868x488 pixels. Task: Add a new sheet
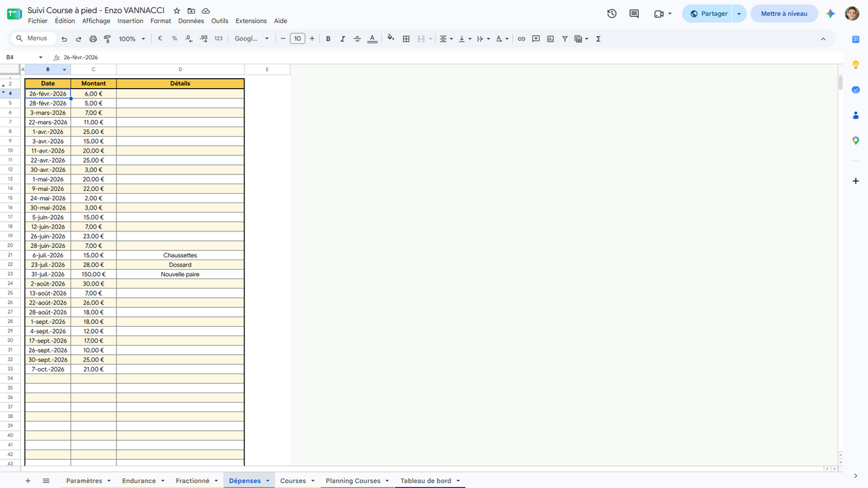[x=28, y=481]
